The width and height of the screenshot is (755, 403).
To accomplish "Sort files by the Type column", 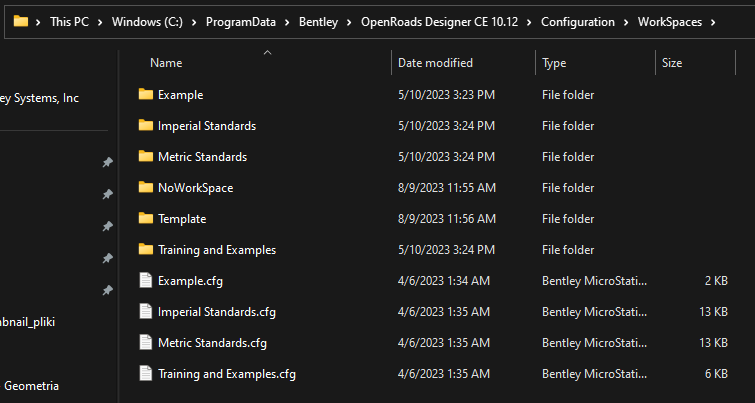I will point(554,63).
